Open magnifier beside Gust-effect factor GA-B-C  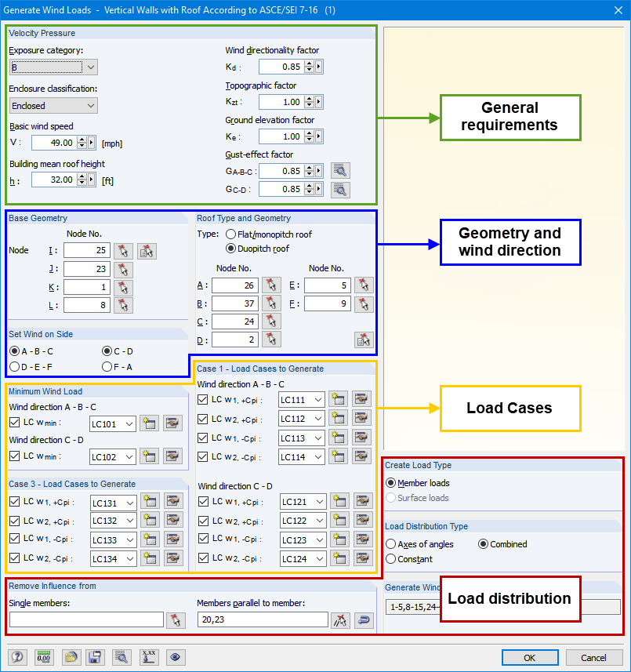(x=340, y=170)
